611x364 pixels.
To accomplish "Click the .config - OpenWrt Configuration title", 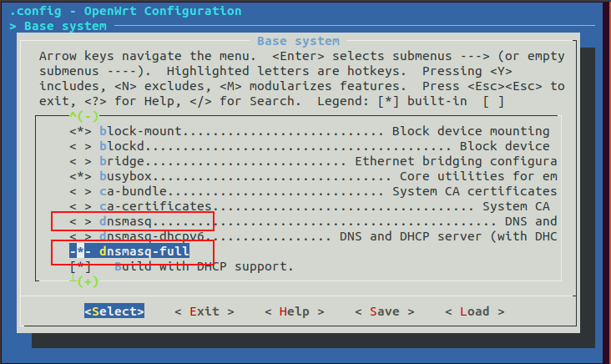I will point(125,11).
